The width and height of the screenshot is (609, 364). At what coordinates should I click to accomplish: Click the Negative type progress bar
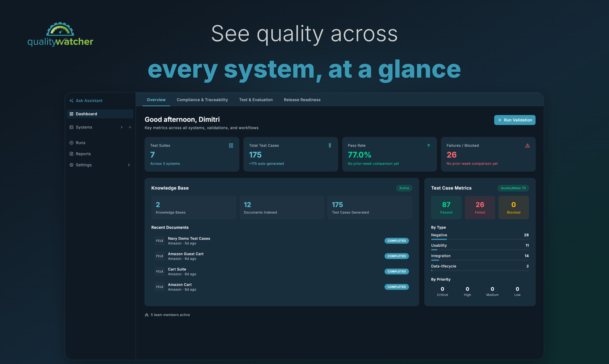click(480, 239)
